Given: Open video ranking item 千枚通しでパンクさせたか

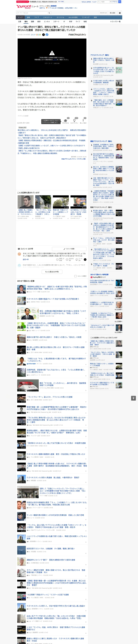Looking at the screenshot, I should (104, 265).
